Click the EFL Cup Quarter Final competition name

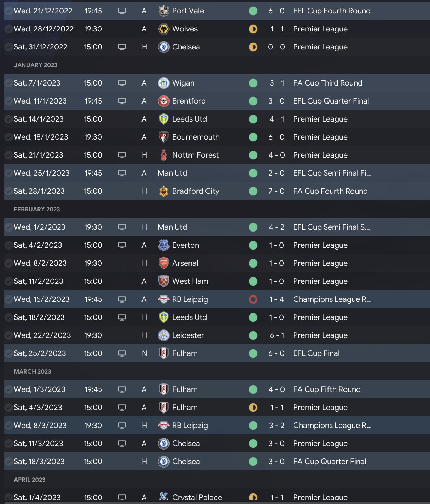coord(331,101)
